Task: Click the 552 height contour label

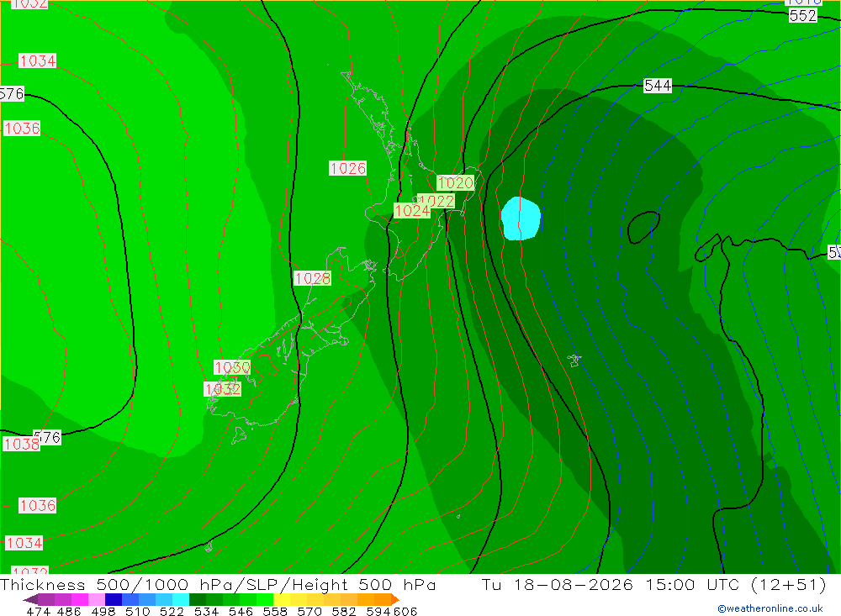Action: coord(803,16)
